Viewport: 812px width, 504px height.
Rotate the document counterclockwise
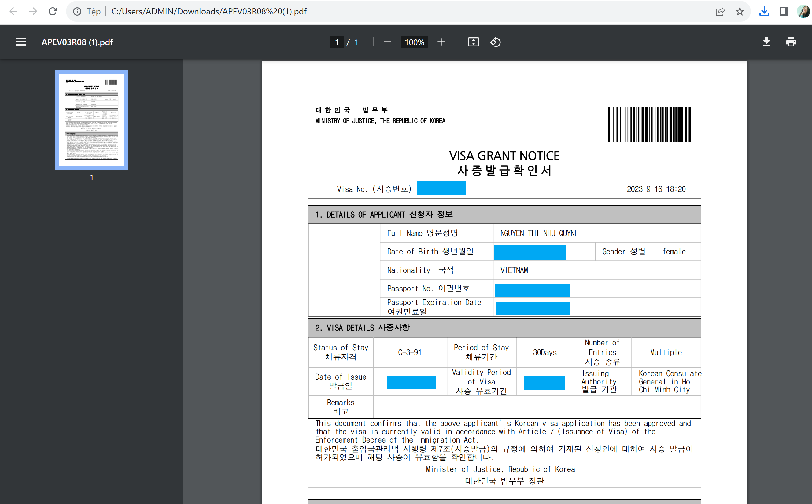point(495,42)
